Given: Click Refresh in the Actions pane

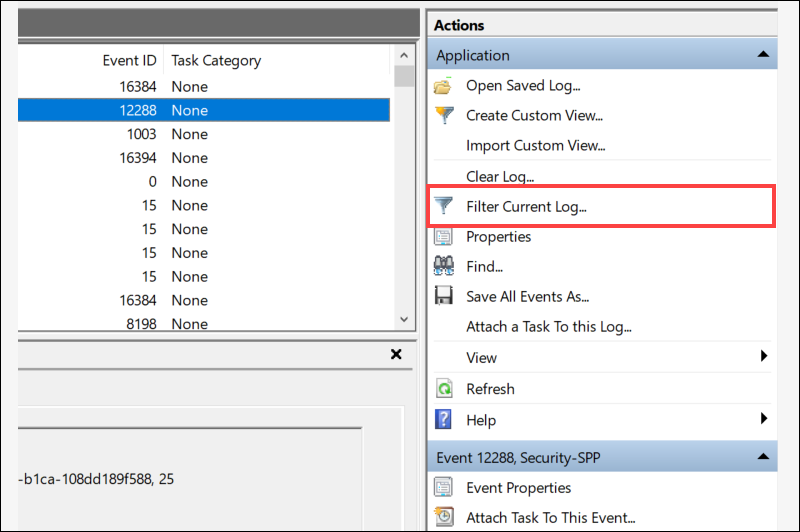Looking at the screenshot, I should pyautogui.click(x=490, y=389).
